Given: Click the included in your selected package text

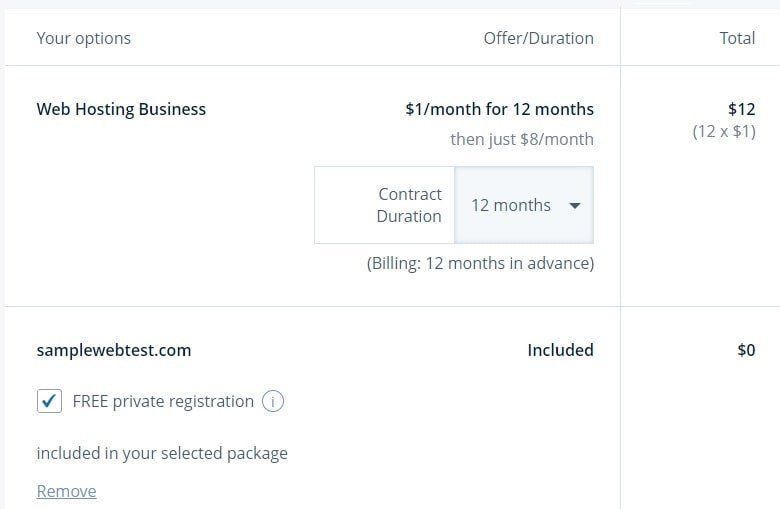Looking at the screenshot, I should tap(162, 453).
